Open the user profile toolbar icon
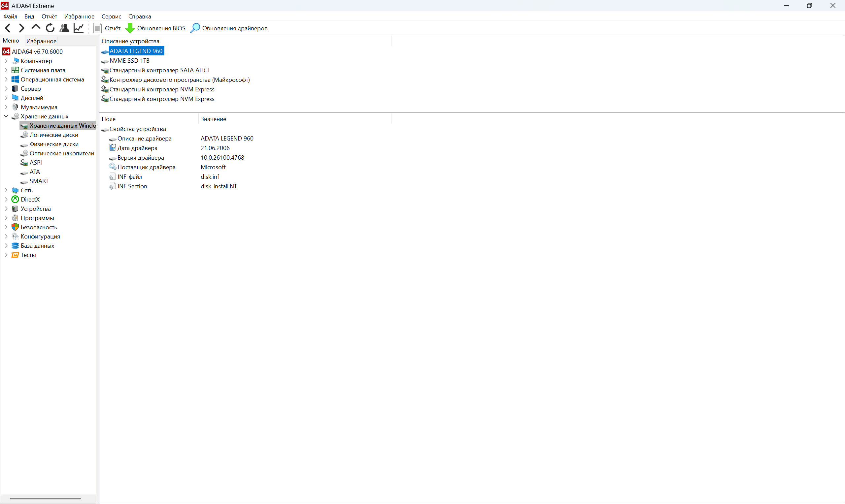 pyautogui.click(x=64, y=28)
